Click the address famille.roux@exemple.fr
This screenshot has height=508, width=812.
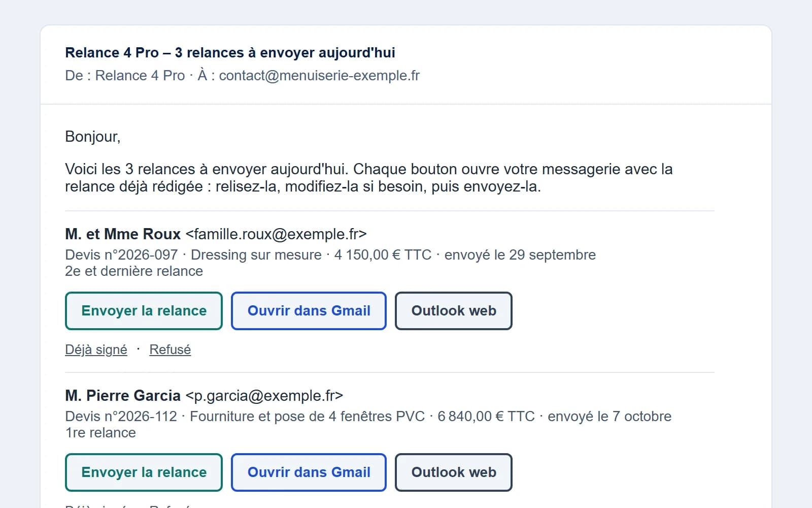tap(276, 234)
